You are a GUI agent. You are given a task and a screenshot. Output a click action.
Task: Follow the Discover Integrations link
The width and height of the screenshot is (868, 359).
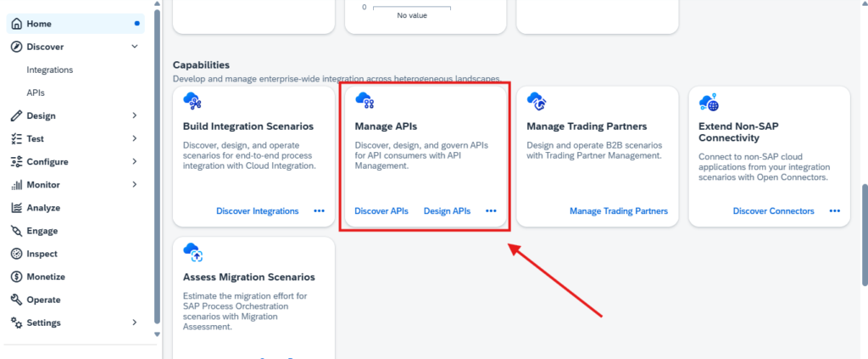[258, 211]
